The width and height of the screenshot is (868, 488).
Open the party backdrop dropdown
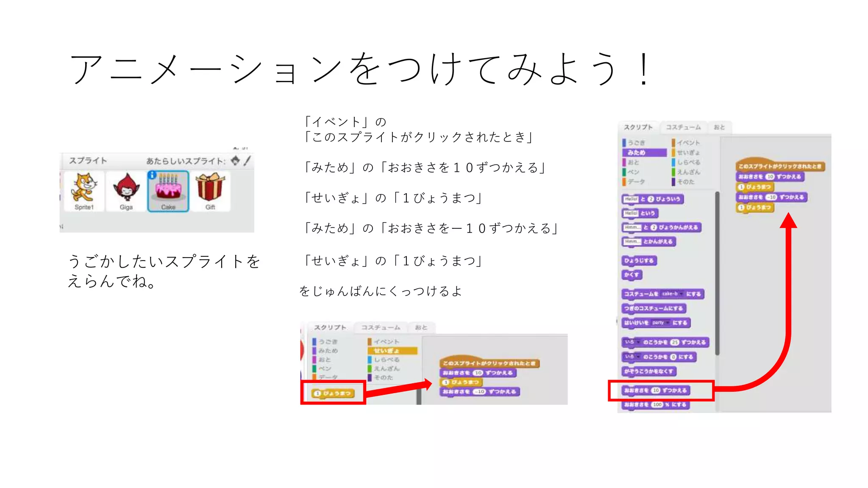(x=661, y=323)
